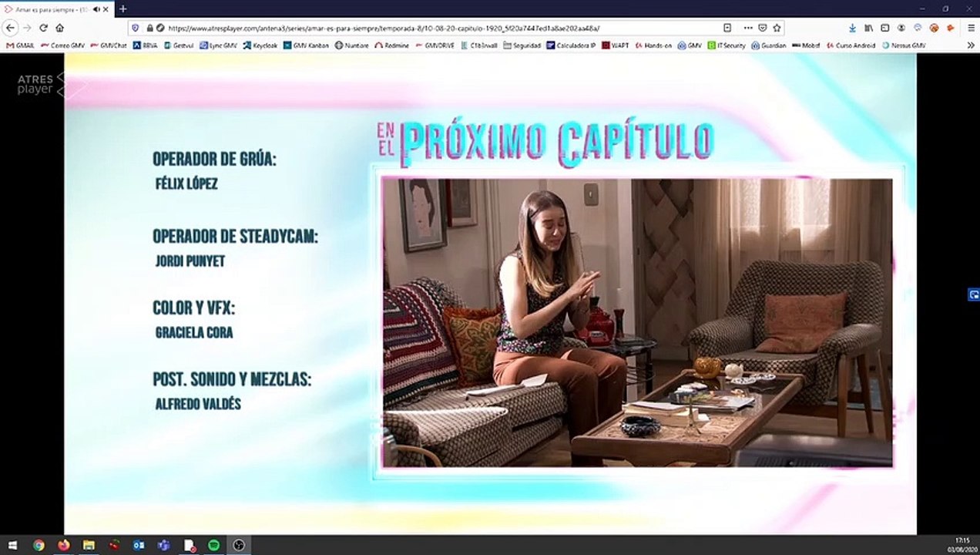
Task: Open the Mobsf bookmark
Action: [806, 45]
